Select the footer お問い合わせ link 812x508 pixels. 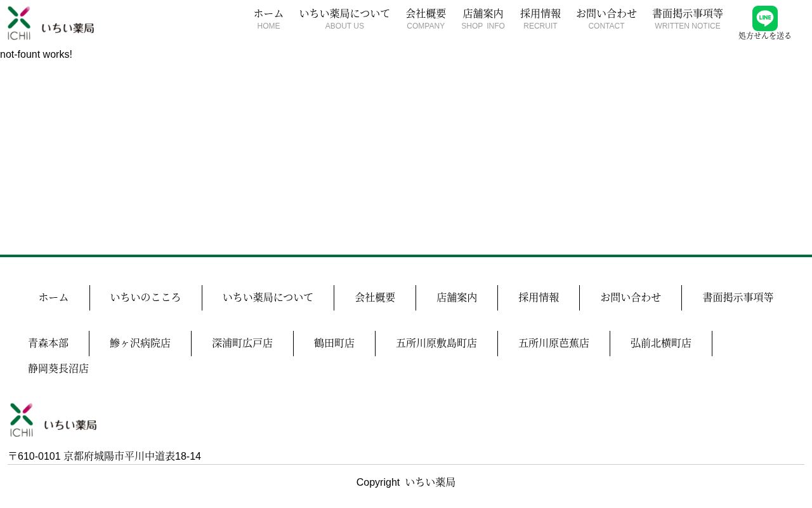(x=631, y=298)
